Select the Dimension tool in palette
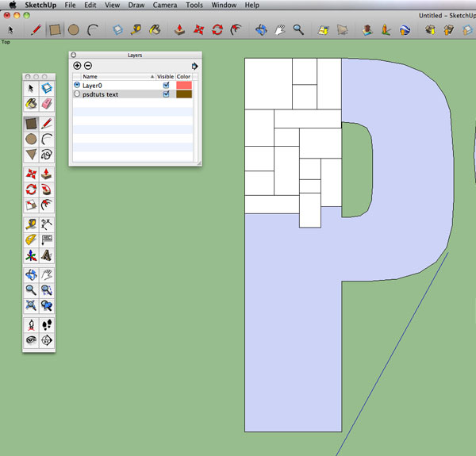The width and height of the screenshot is (476, 456). coord(47,224)
